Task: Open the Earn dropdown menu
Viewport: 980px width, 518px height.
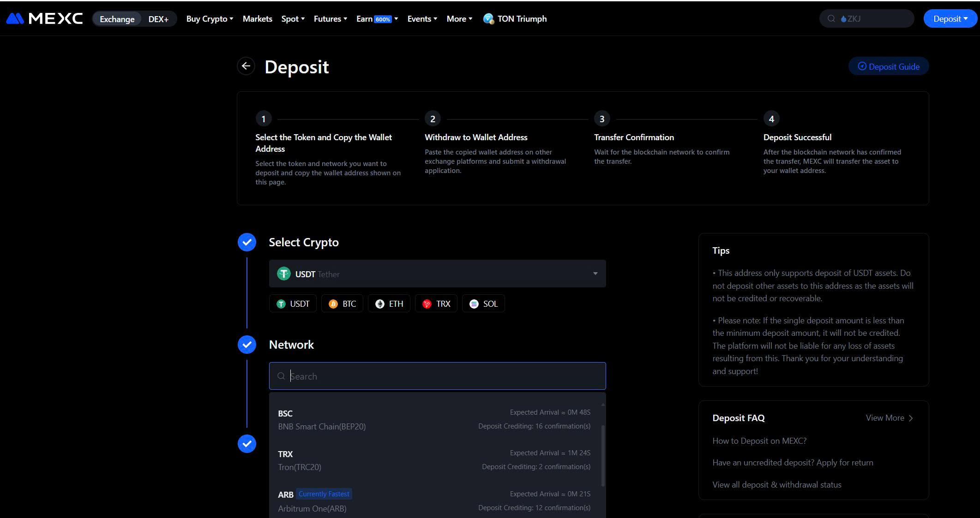Action: click(377, 19)
